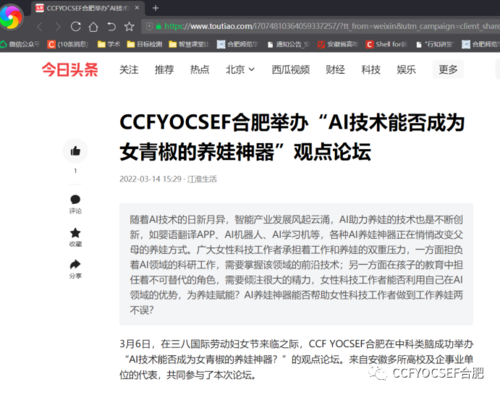Screen dimensions: 500x395
Task: Open the 学术 bookmark folder
Action: tap(109, 44)
